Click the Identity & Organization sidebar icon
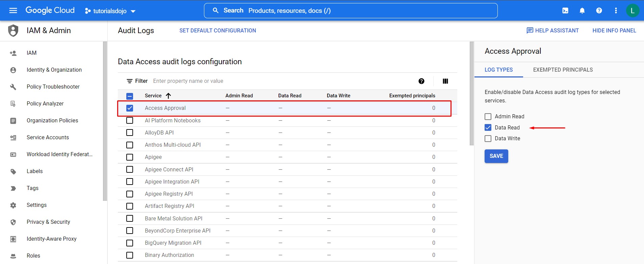The image size is (644, 264). (x=13, y=70)
